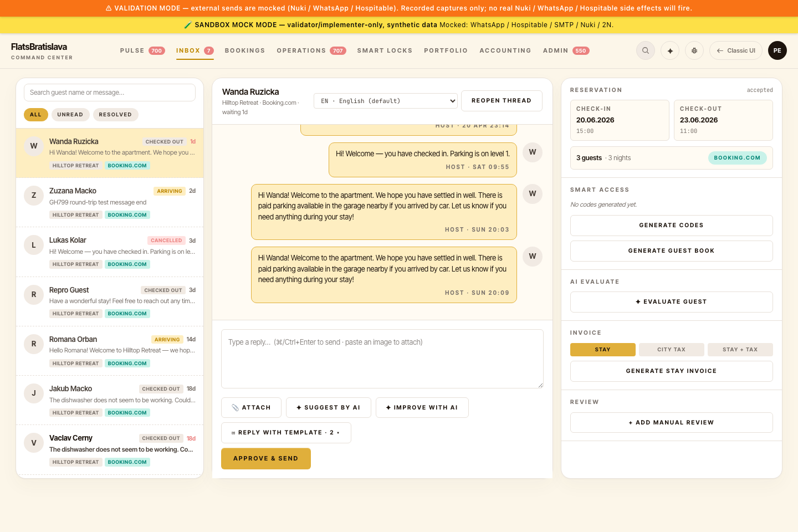This screenshot has width=798, height=532.
Task: Open the Bookings tab
Action: click(x=245, y=50)
